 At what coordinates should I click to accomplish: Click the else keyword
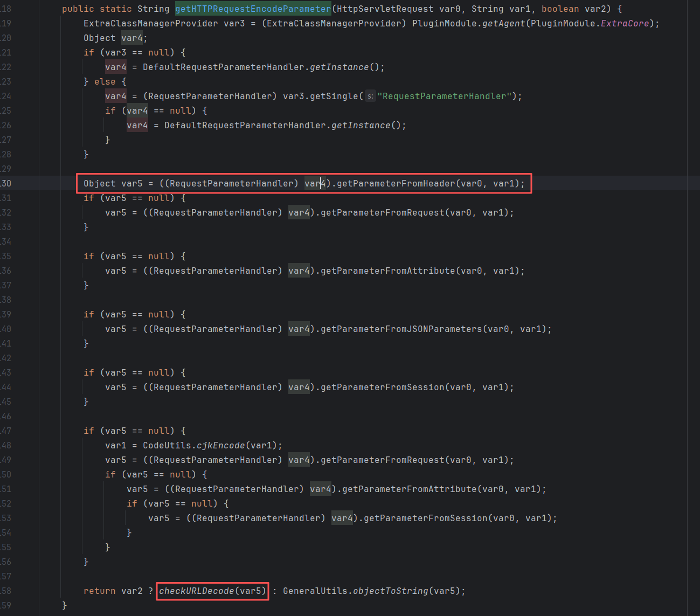105,82
